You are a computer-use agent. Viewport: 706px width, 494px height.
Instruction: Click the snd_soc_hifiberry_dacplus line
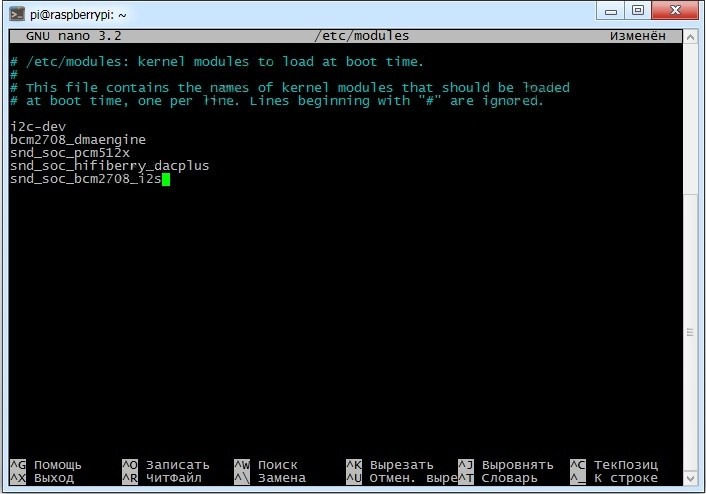pos(109,166)
